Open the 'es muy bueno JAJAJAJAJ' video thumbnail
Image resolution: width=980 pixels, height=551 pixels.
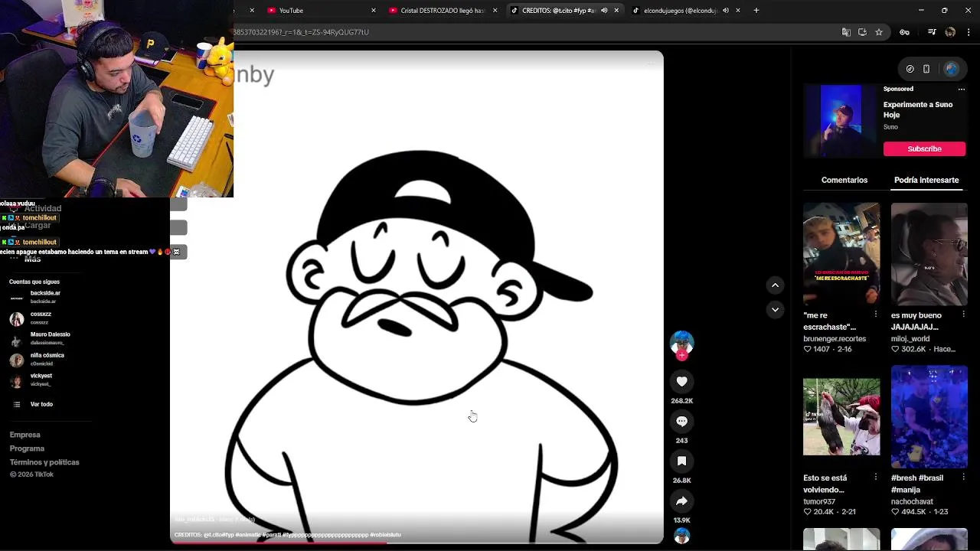tap(929, 253)
